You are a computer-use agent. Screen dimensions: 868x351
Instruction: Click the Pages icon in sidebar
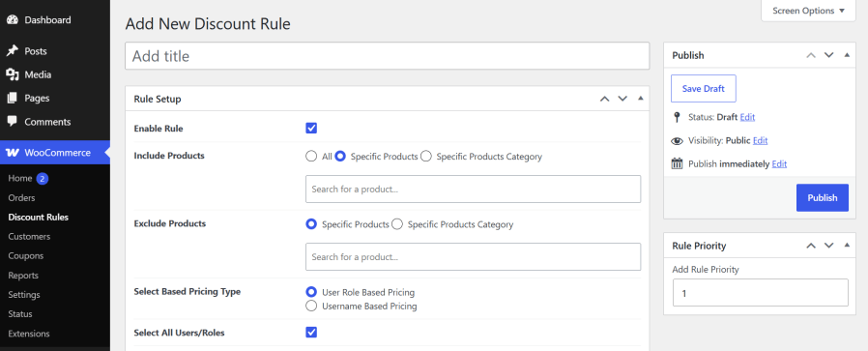(13, 98)
